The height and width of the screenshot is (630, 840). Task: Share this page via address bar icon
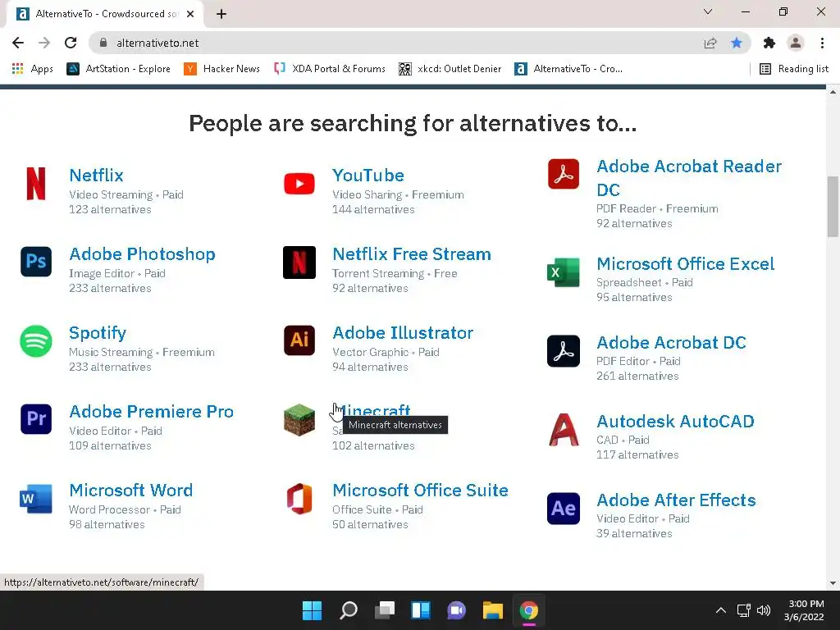coord(710,43)
